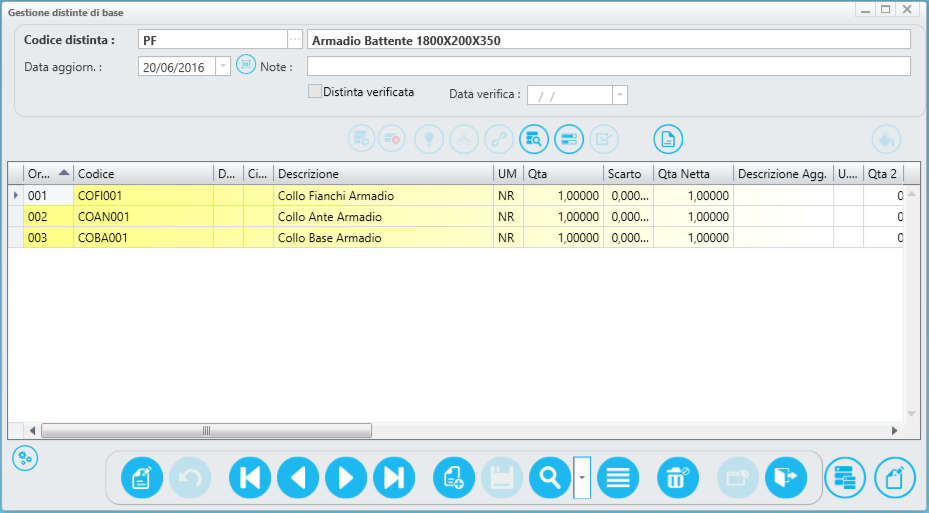
Task: Go to the next record
Action: point(346,478)
